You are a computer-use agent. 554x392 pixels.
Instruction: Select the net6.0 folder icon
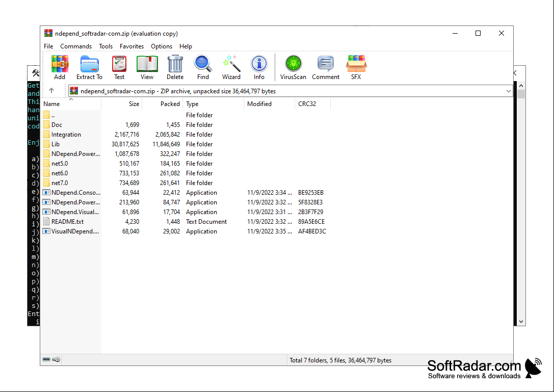point(46,173)
